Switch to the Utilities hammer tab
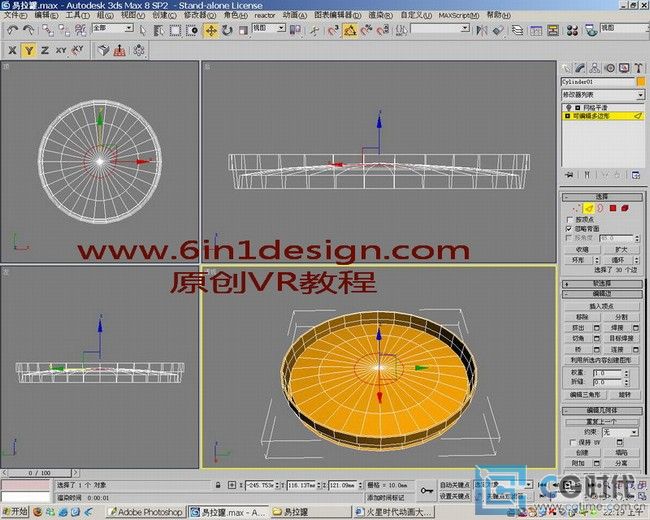This screenshot has width=650, height=520. pyautogui.click(x=638, y=68)
